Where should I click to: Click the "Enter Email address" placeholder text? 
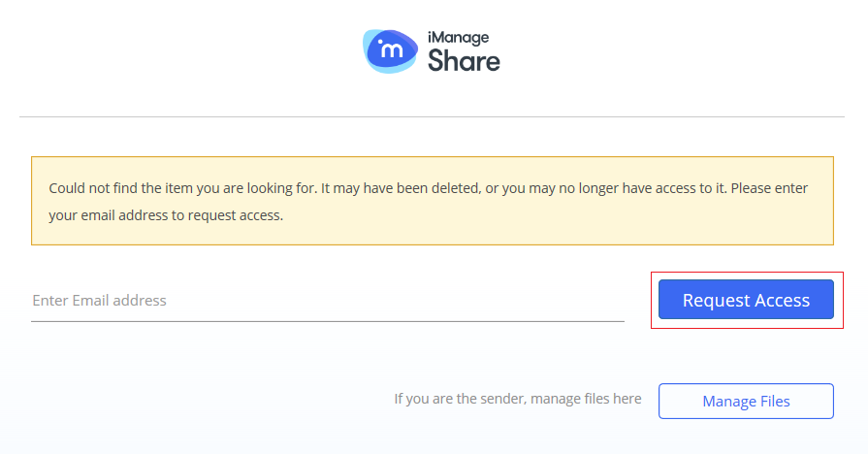[99, 301]
